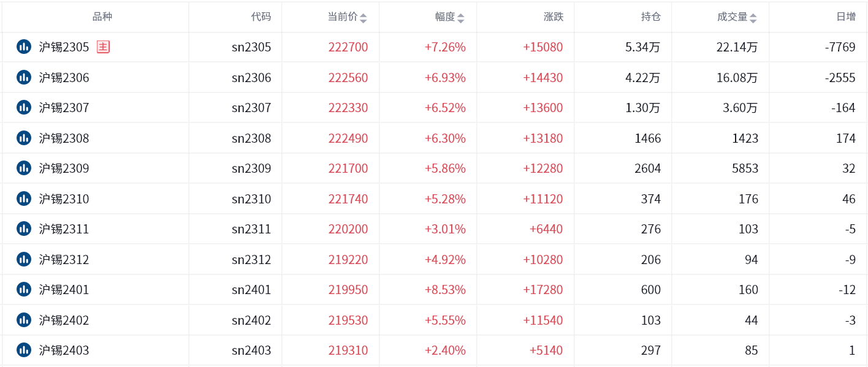The height and width of the screenshot is (367, 868).
Task: Click the red 主 badge on 沪锡2305
Action: click(103, 47)
